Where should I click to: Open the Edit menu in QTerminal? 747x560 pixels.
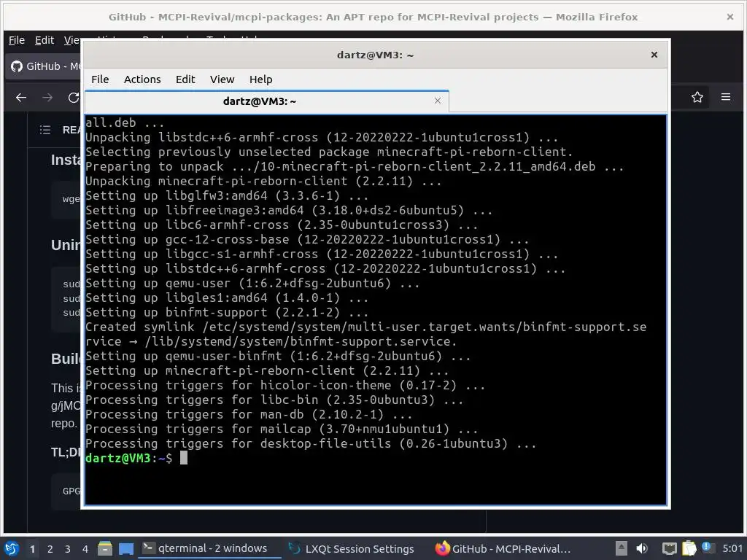coord(185,79)
